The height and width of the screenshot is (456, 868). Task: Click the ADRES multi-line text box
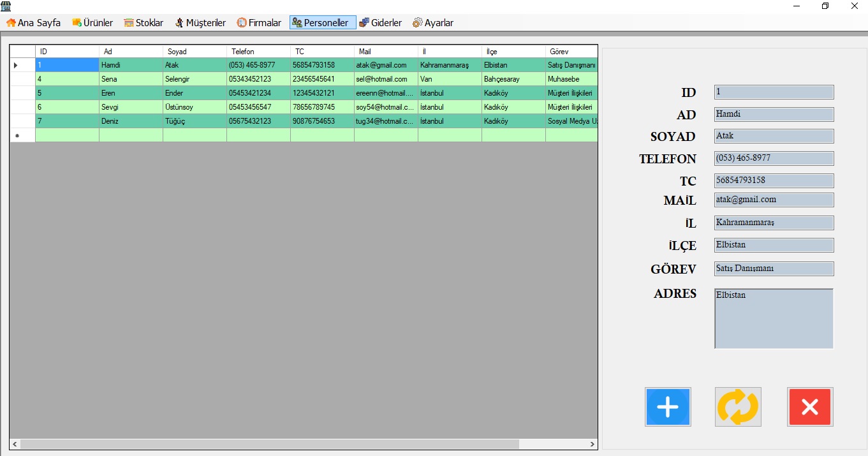point(774,319)
